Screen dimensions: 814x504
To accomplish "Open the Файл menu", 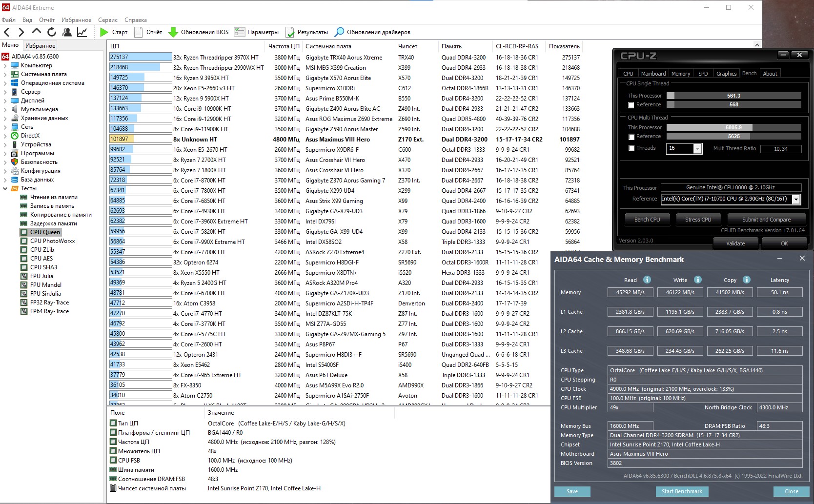I will coord(9,20).
